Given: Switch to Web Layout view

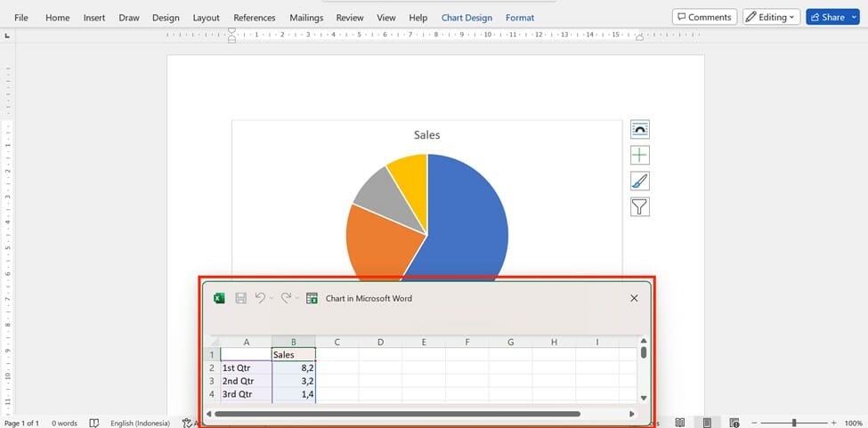Looking at the screenshot, I should coord(734,423).
